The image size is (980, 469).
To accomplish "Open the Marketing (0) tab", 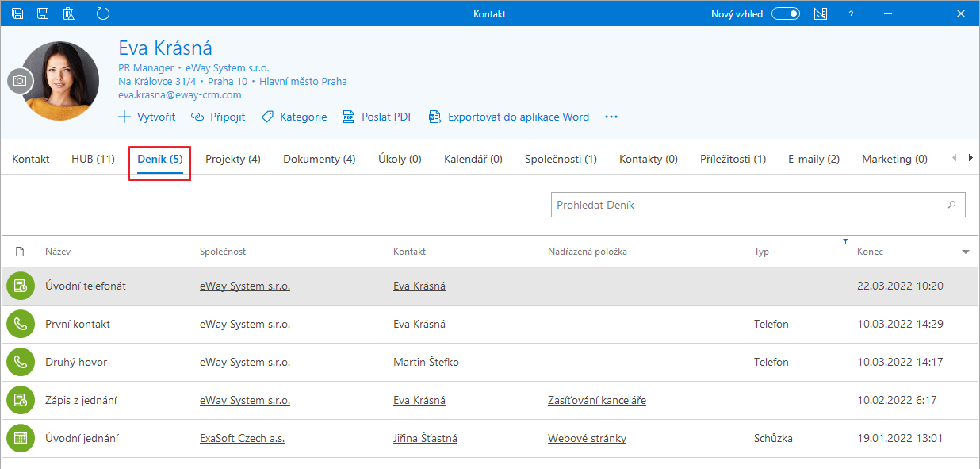I will coord(895,159).
